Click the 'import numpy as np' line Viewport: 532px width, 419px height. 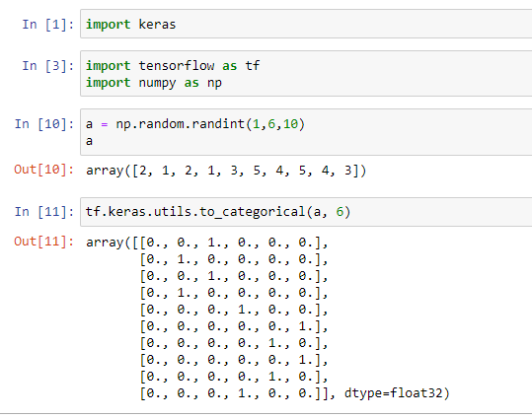pos(154,83)
